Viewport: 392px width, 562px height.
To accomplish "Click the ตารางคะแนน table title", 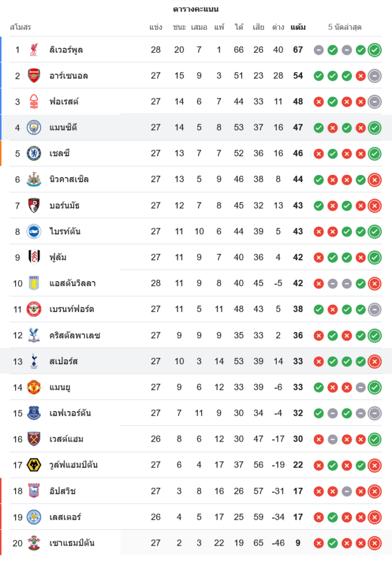I will [x=196, y=10].
